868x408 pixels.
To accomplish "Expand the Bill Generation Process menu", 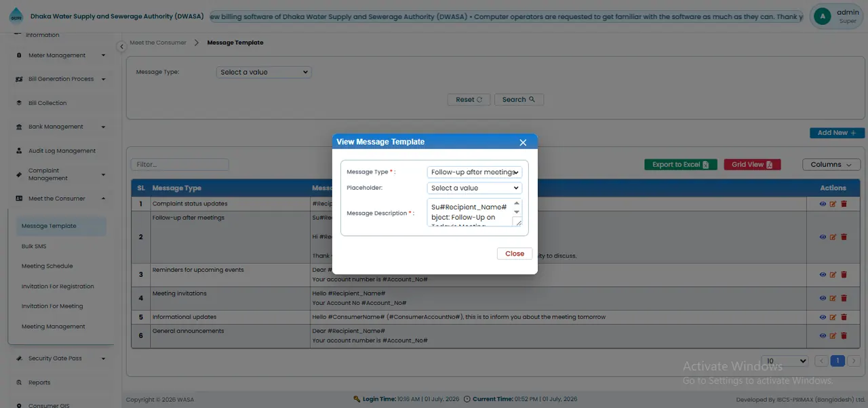I will click(61, 79).
